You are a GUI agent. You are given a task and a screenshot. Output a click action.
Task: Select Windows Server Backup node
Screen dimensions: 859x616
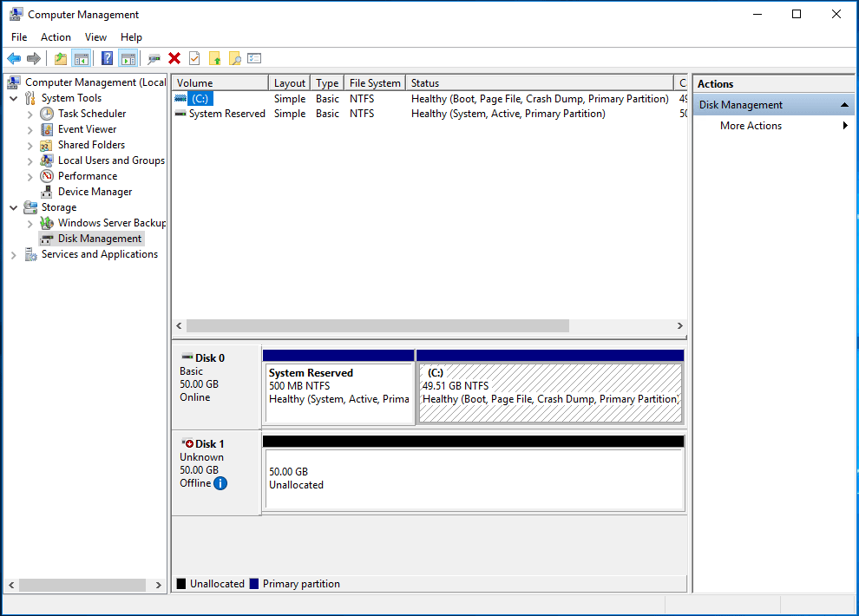click(x=112, y=223)
